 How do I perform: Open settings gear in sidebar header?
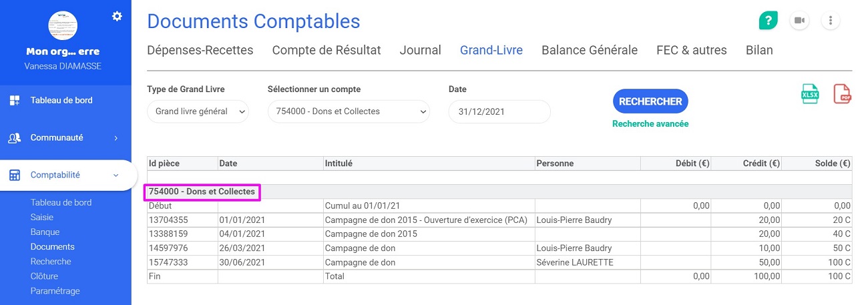117,16
